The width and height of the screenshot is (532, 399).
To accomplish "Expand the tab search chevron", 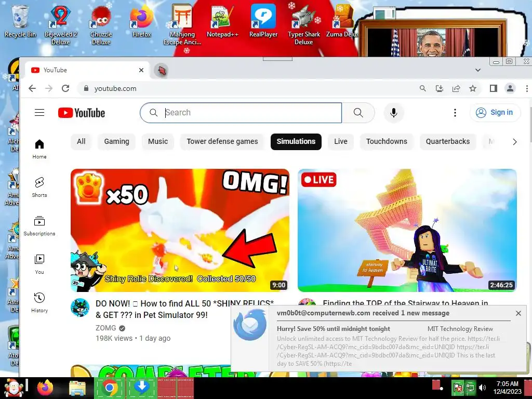I will pos(478,70).
